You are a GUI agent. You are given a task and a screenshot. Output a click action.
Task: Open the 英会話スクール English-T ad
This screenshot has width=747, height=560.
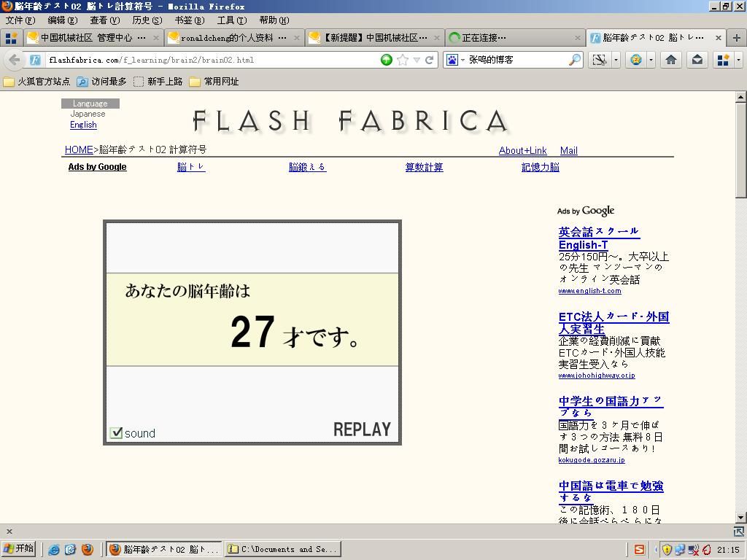[x=599, y=238]
